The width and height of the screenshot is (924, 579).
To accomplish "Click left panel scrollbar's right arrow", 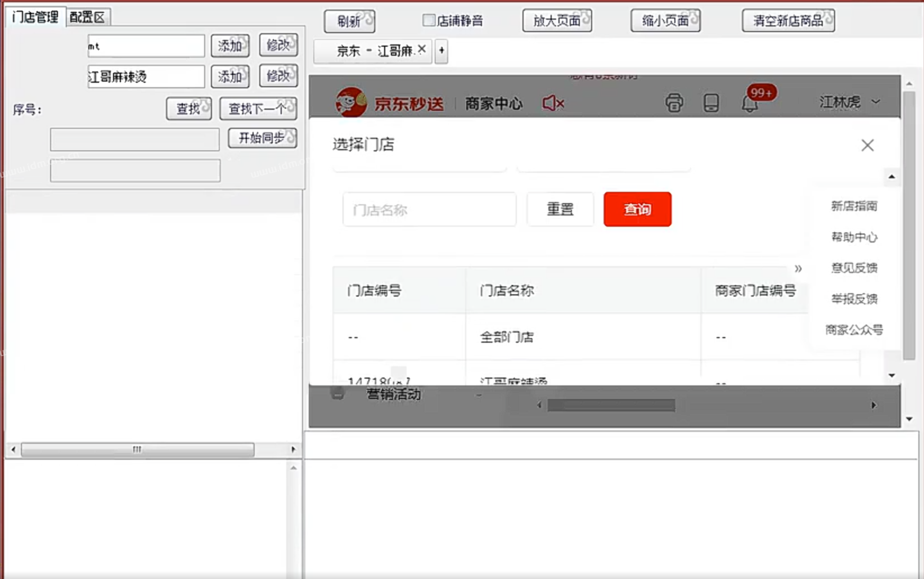I will [293, 450].
